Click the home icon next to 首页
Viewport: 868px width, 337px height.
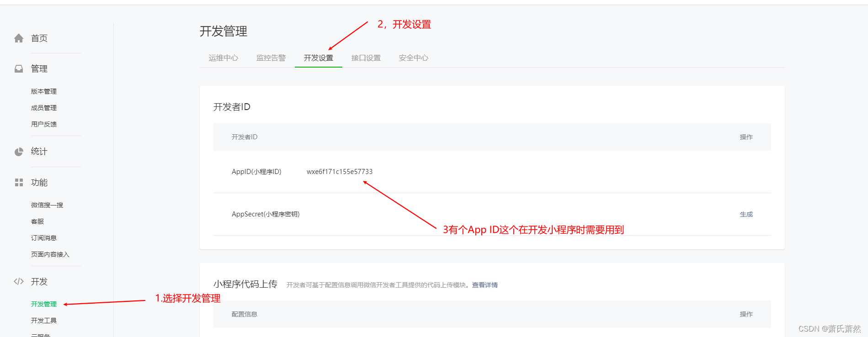(19, 38)
